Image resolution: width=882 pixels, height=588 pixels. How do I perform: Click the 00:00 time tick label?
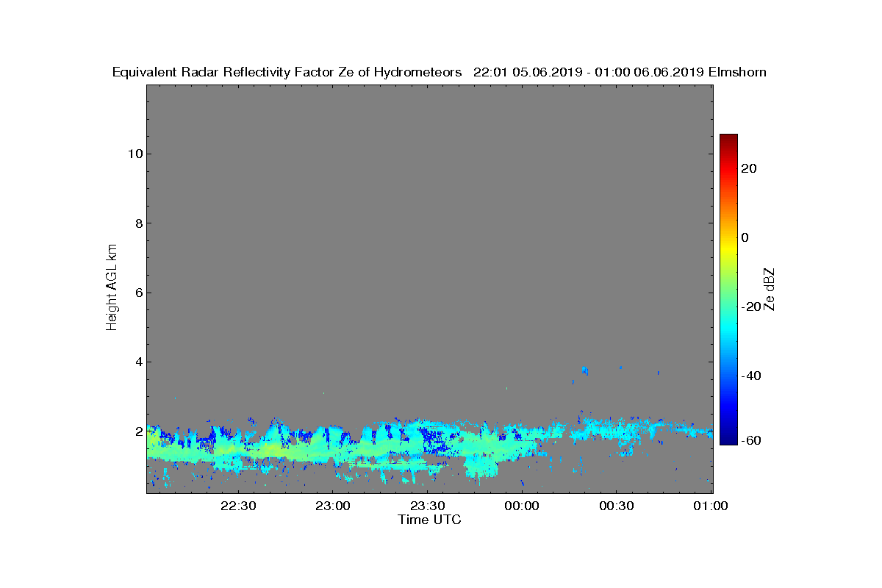point(522,506)
